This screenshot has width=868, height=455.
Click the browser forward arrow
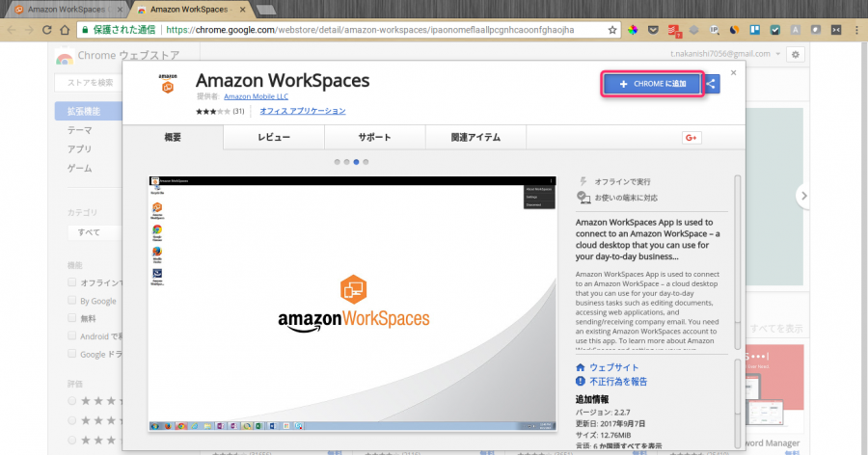29,30
